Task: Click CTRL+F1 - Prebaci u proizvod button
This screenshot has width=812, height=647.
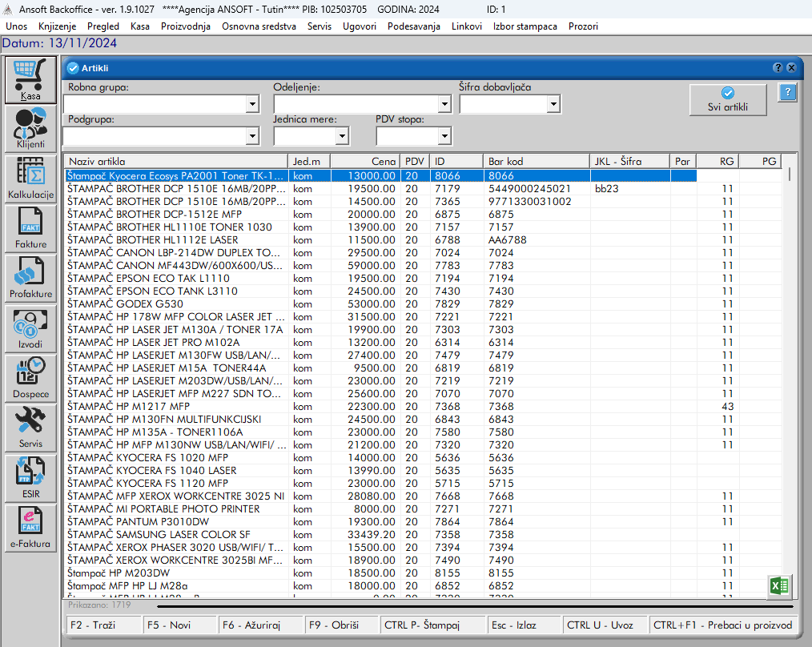Action: (723, 625)
